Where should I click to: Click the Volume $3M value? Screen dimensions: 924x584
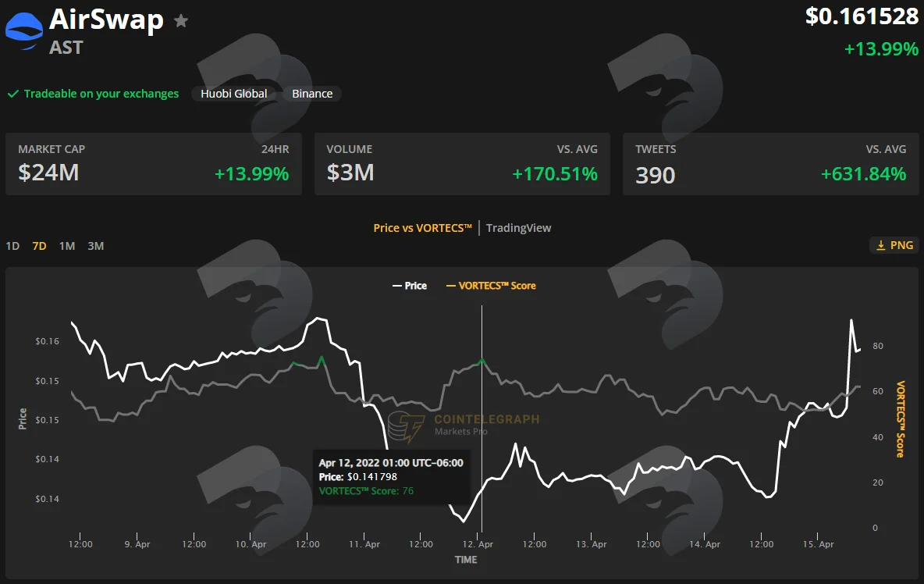tap(350, 173)
